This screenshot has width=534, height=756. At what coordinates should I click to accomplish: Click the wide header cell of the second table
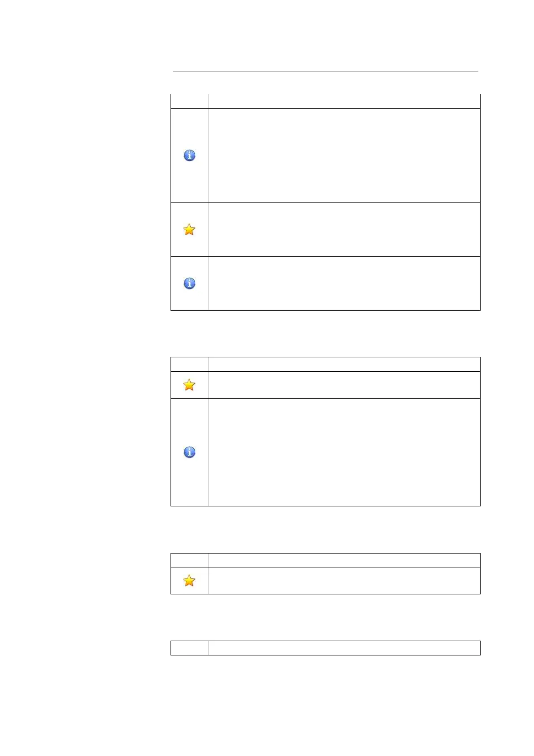(x=344, y=364)
